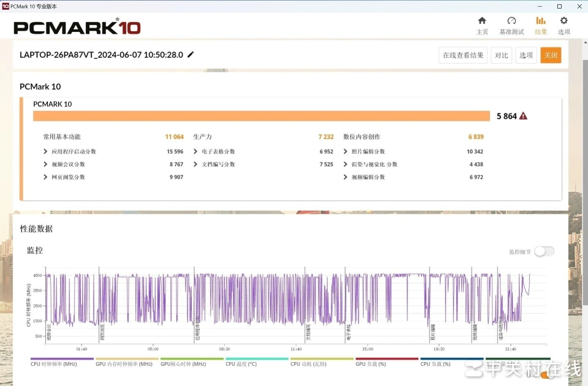Expand 照片编辑分数 row
Image resolution: width=588 pixels, height=386 pixels.
345,151
